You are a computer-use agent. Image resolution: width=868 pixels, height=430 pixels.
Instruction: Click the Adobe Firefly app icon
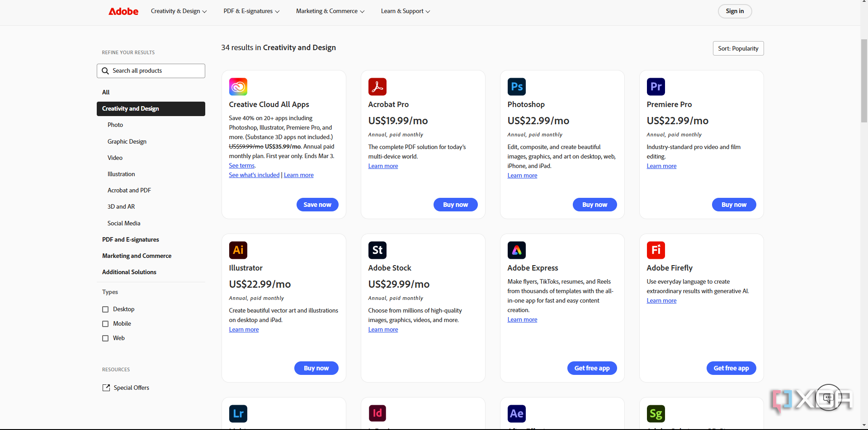[x=656, y=250]
